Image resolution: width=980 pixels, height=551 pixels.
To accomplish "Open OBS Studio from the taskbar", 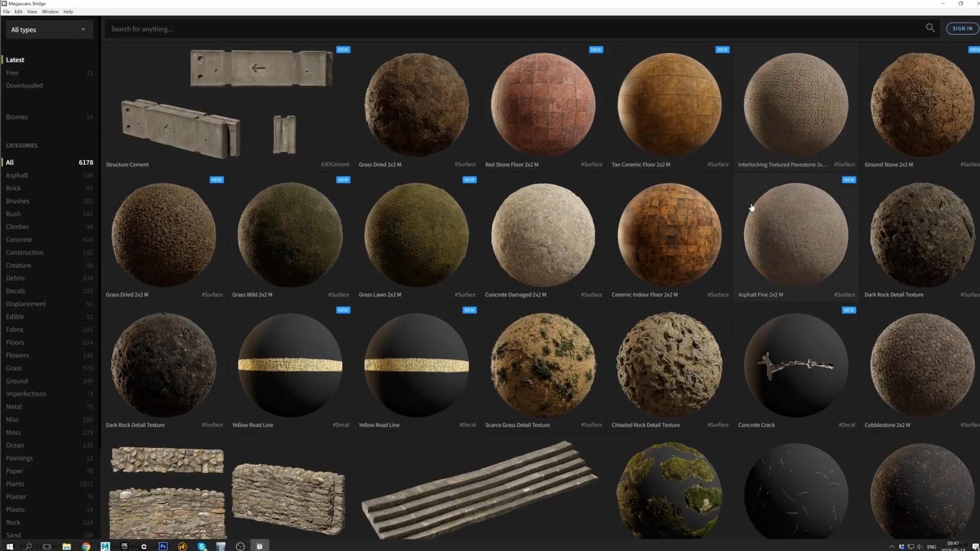I will pyautogui.click(x=240, y=546).
